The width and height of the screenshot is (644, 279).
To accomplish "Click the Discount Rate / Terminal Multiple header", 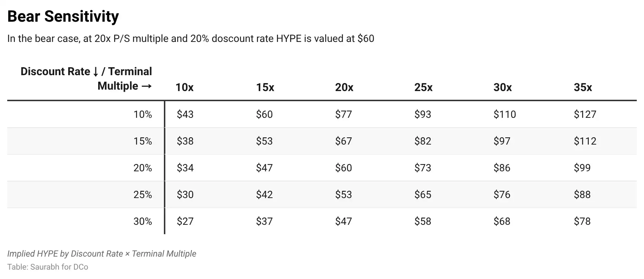I will coord(86,79).
